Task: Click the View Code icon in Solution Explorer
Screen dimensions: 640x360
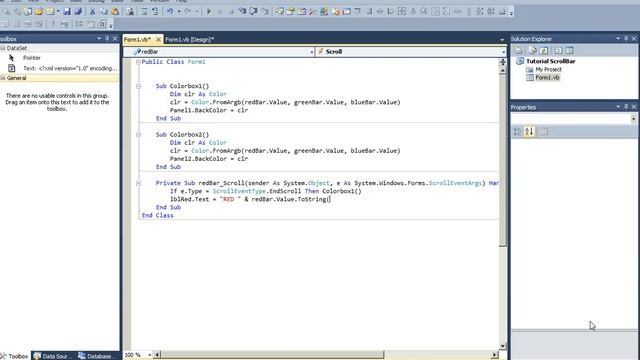Action: click(x=558, y=51)
